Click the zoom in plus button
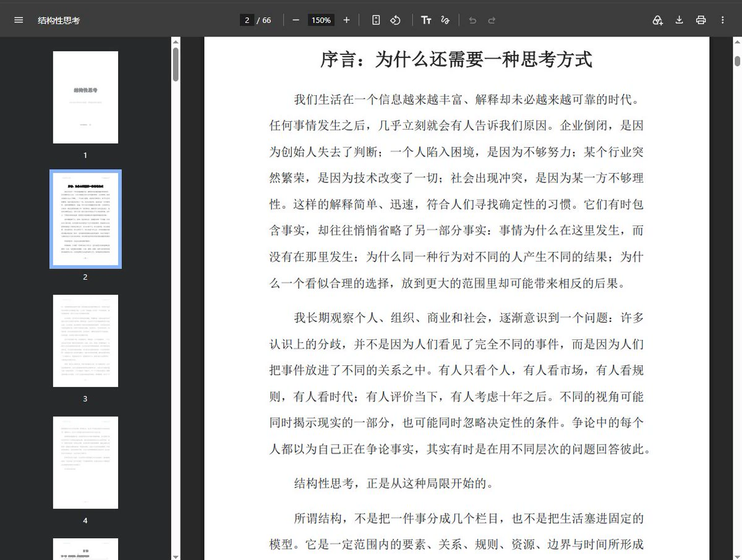The image size is (742, 560). pos(346,20)
